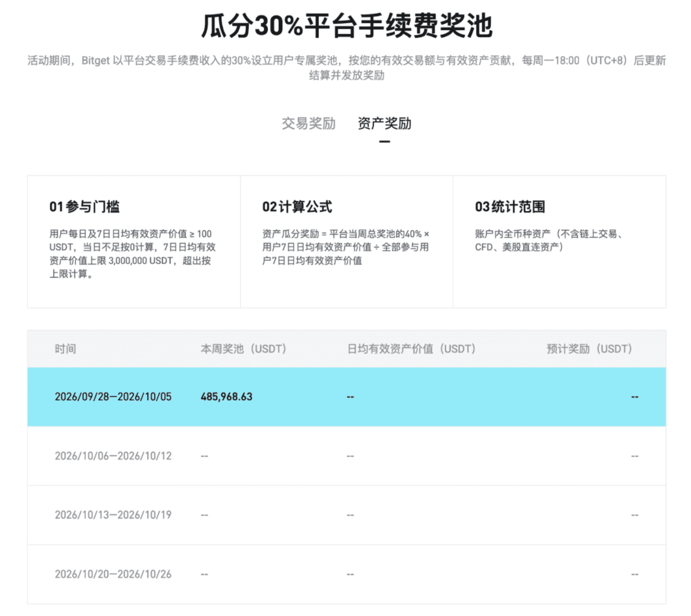The height and width of the screenshot is (616, 691).
Task: Click the 485,968.63 prize pool value
Action: 227,397
